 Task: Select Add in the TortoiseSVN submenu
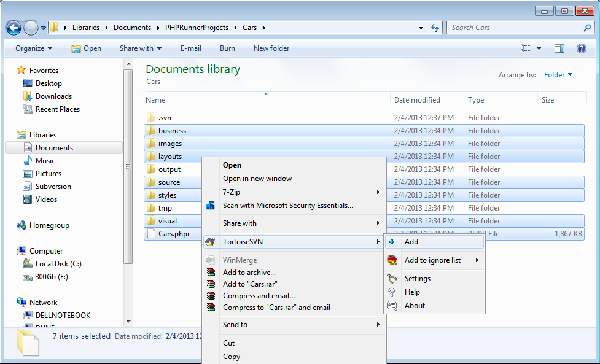click(435, 242)
